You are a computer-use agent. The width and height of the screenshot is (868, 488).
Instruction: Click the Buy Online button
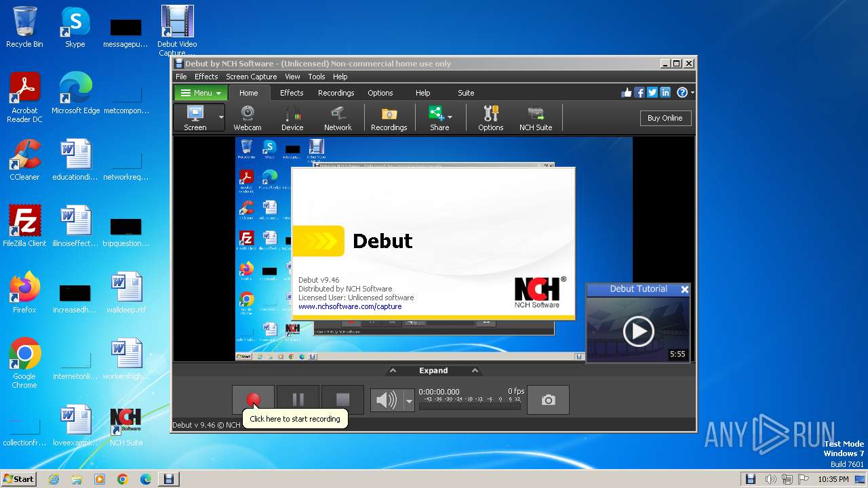(x=665, y=118)
